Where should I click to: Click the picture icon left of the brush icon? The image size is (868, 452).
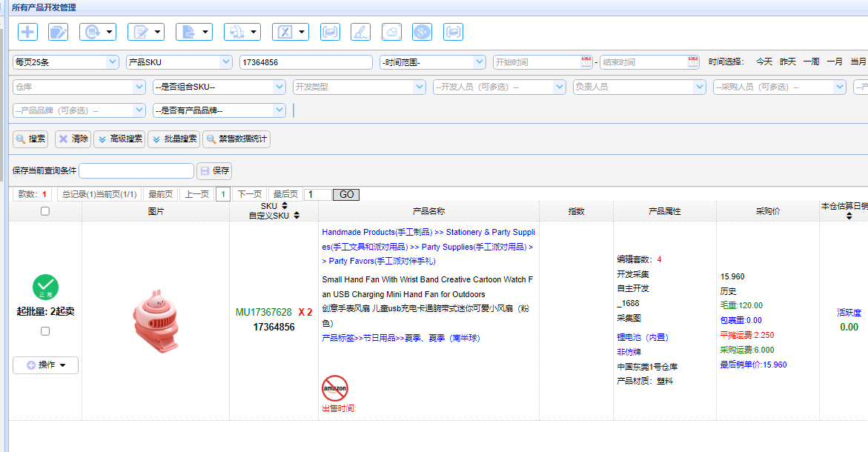pos(330,32)
